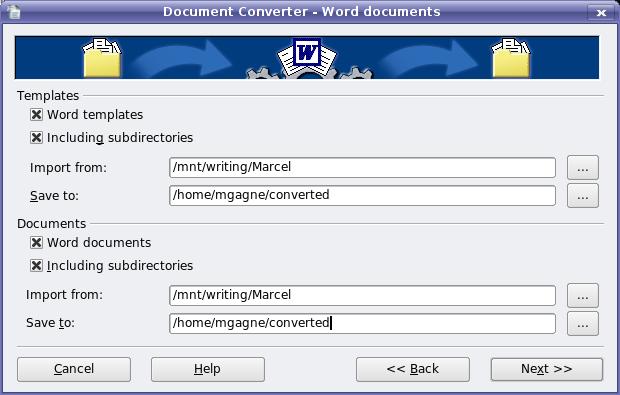The image size is (620, 395).
Task: Click the source folder icon in banner
Action: click(x=102, y=58)
